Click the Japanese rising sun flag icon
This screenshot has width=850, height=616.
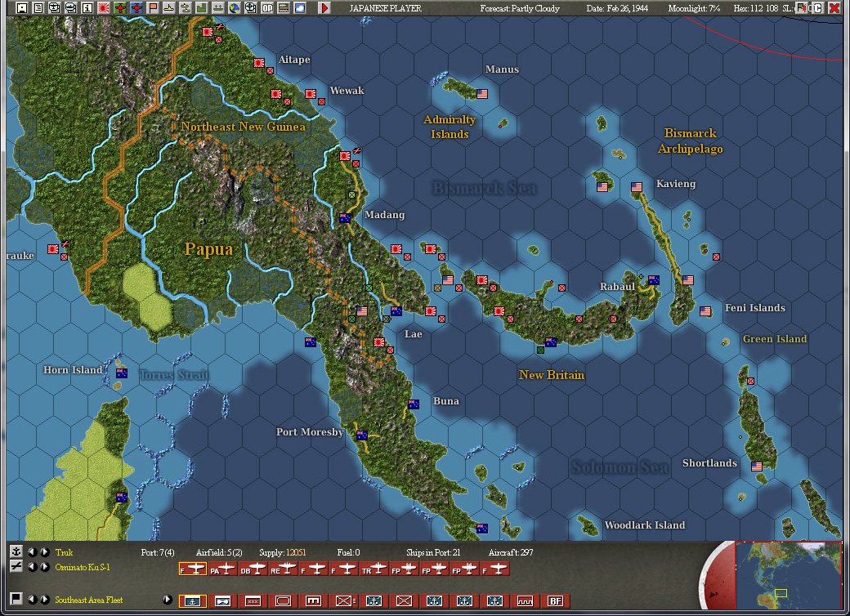pos(104,8)
